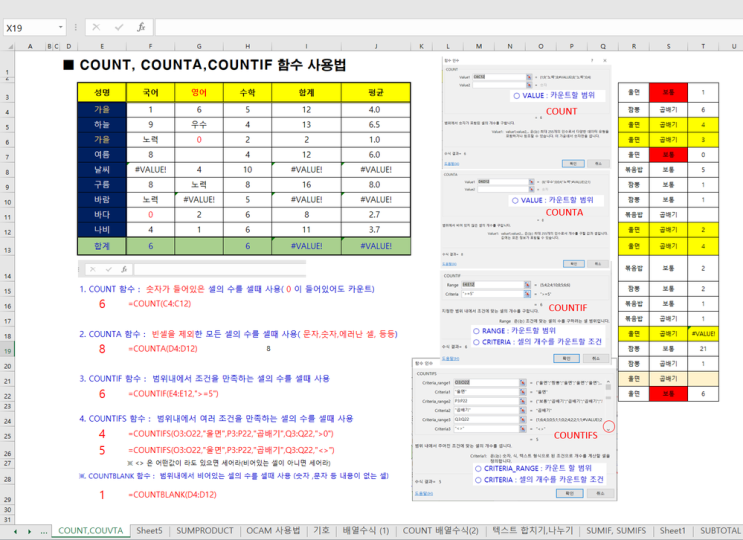Switch to the Sheet5 tab
The height and width of the screenshot is (540, 743).
[x=149, y=531]
